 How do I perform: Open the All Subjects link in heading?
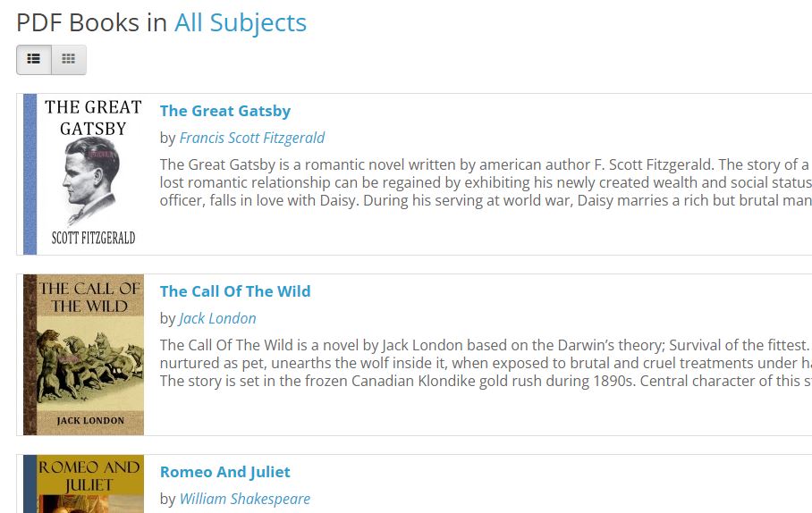241,22
